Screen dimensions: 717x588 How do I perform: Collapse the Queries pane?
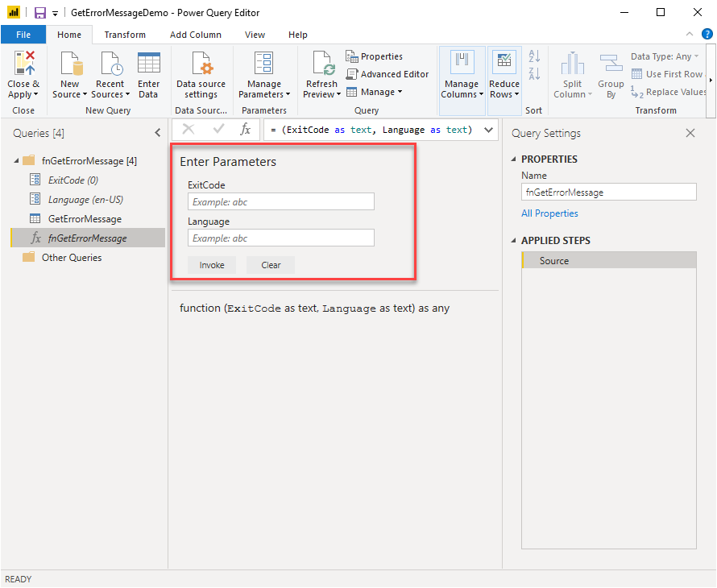158,133
